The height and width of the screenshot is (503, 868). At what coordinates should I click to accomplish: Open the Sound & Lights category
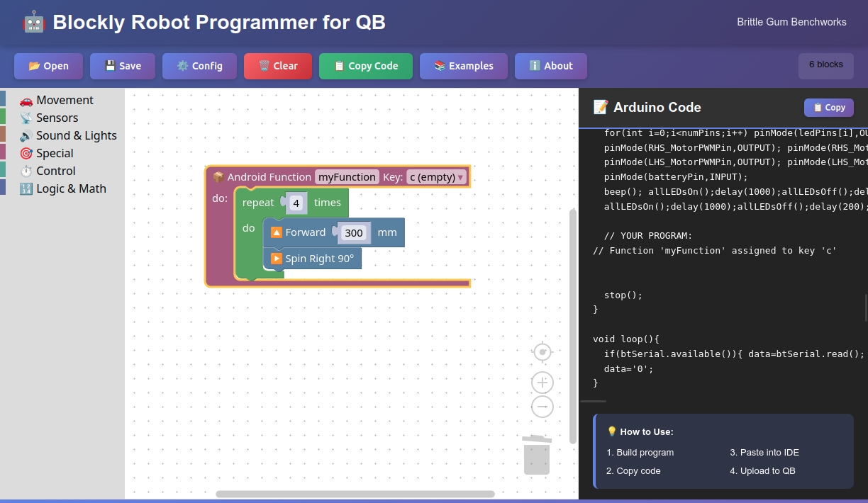tap(62, 135)
